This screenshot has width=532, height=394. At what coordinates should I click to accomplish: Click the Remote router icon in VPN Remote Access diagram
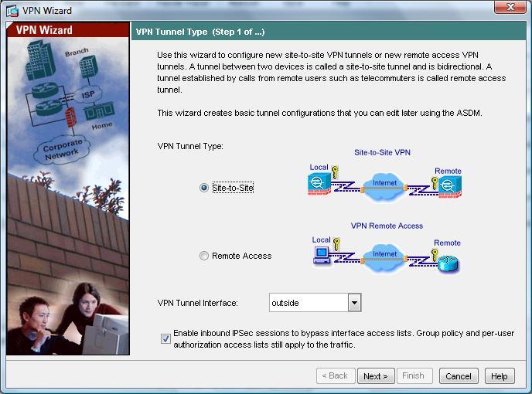click(448, 263)
